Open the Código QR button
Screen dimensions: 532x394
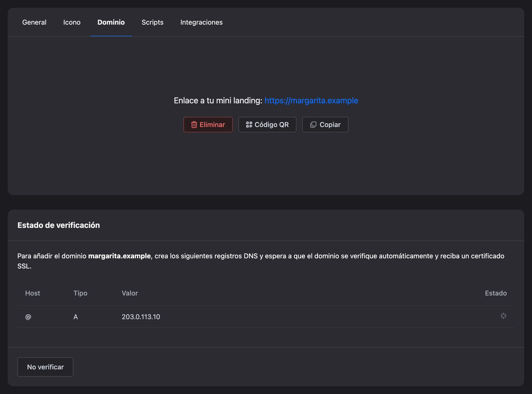pyautogui.click(x=267, y=125)
